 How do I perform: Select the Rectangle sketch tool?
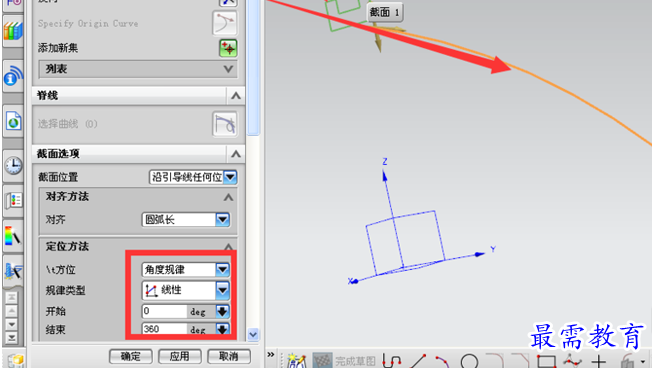(546, 361)
